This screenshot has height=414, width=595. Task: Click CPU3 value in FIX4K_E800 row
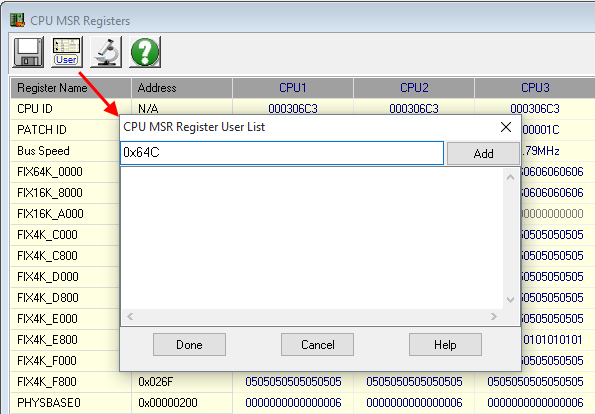click(552, 340)
